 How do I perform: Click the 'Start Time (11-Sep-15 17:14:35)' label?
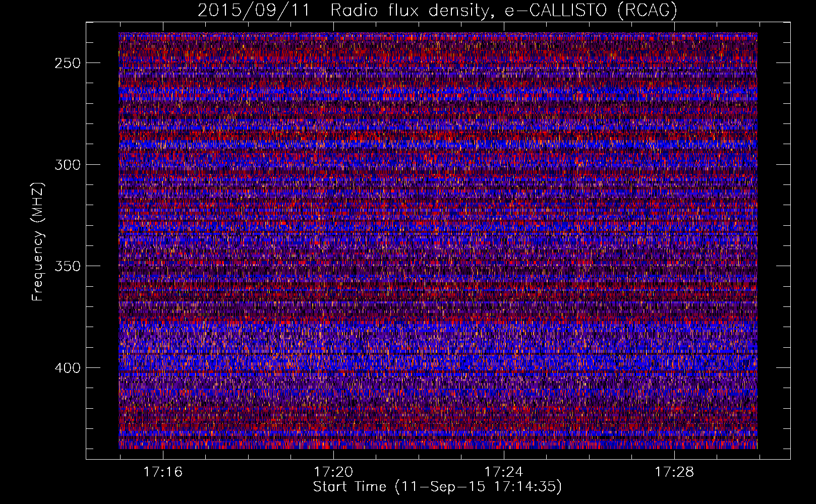pos(437,487)
